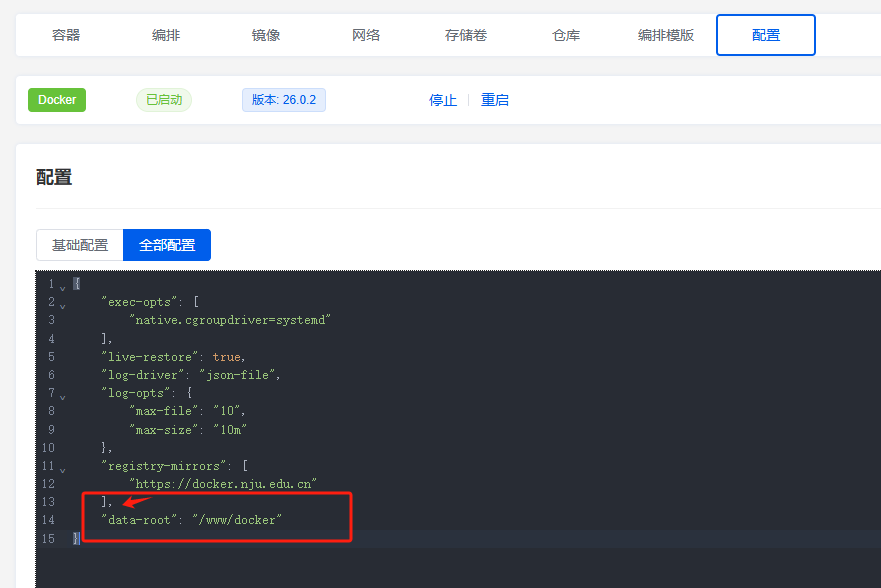Click the "https://docker.nju.edu.cn" mirror URL
This screenshot has width=881, height=588.
point(223,484)
